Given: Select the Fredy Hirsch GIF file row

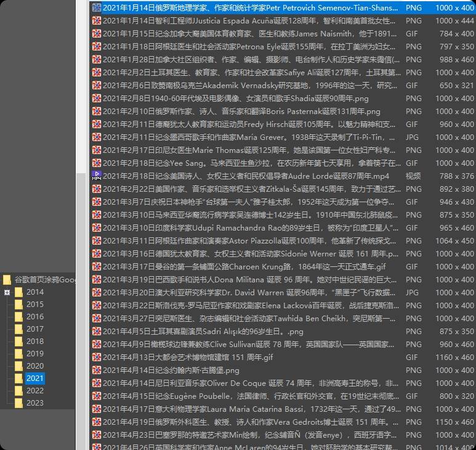Looking at the screenshot, I should (x=246, y=125).
